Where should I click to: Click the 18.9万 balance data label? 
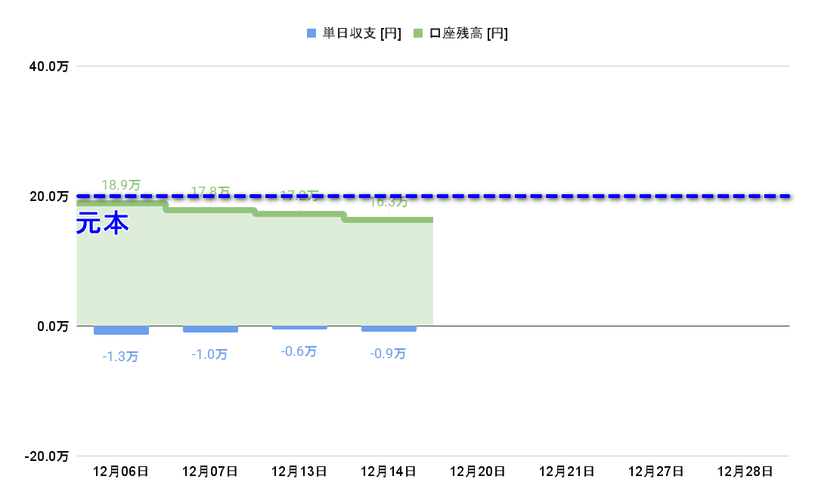click(x=121, y=185)
